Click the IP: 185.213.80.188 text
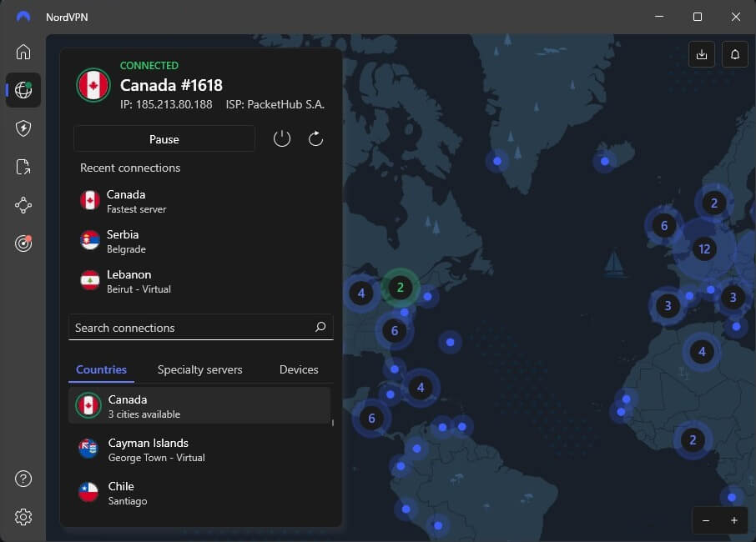Viewport: 756px width, 542px height. pos(166,104)
